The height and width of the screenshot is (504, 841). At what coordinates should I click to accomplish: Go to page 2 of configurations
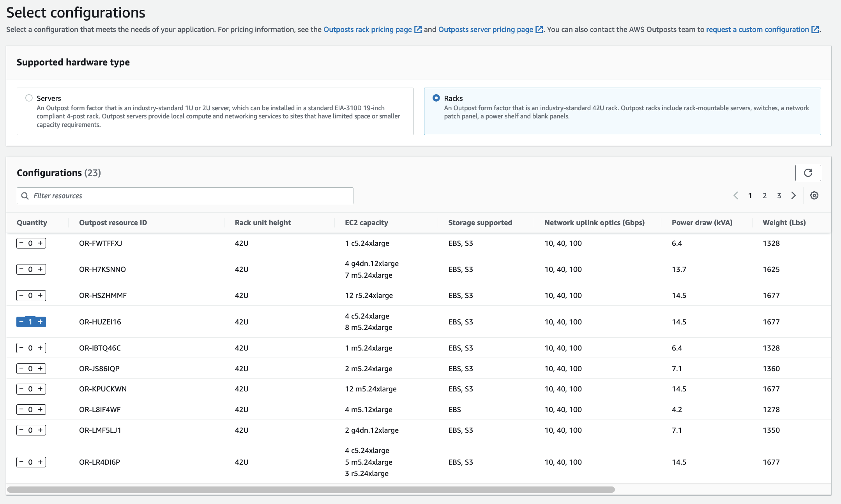765,196
